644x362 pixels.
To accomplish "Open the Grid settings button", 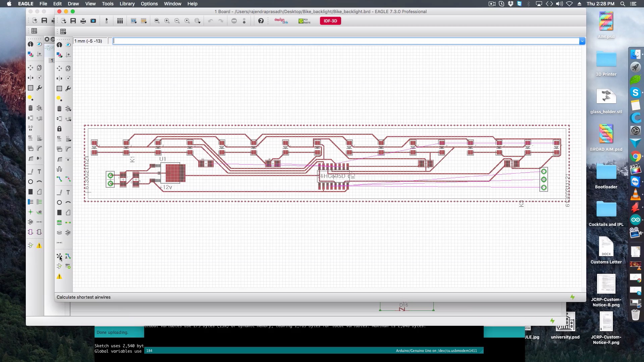I will (x=63, y=32).
